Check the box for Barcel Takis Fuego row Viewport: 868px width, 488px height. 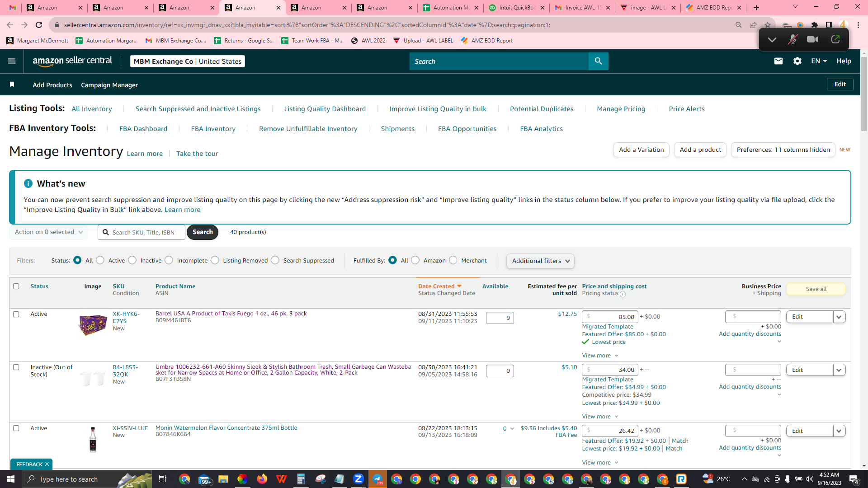(16, 314)
